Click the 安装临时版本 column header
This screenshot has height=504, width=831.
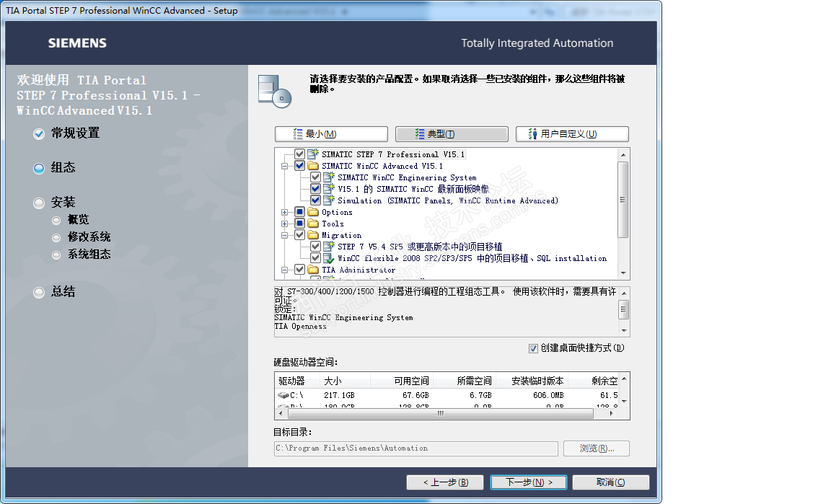pyautogui.click(x=532, y=381)
